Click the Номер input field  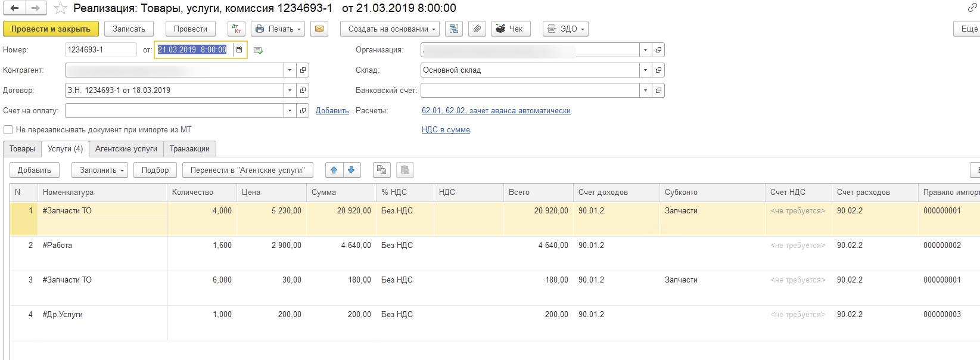tap(100, 50)
